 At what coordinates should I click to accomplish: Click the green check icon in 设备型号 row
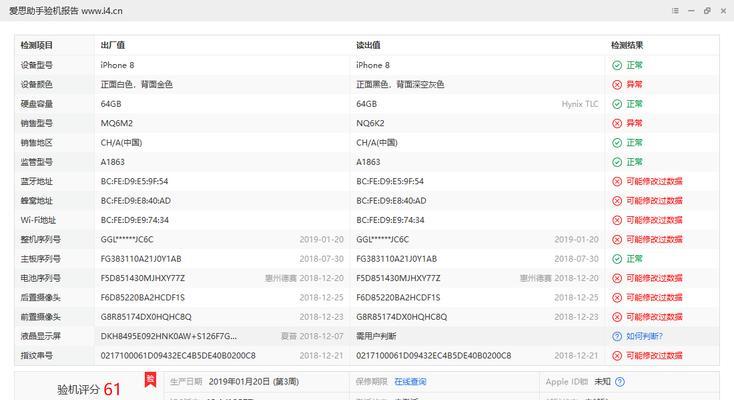coord(617,65)
